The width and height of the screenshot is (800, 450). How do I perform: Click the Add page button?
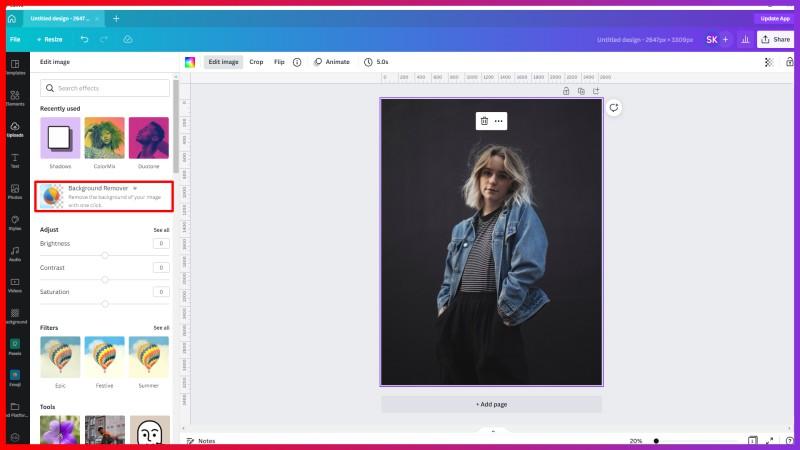point(491,404)
